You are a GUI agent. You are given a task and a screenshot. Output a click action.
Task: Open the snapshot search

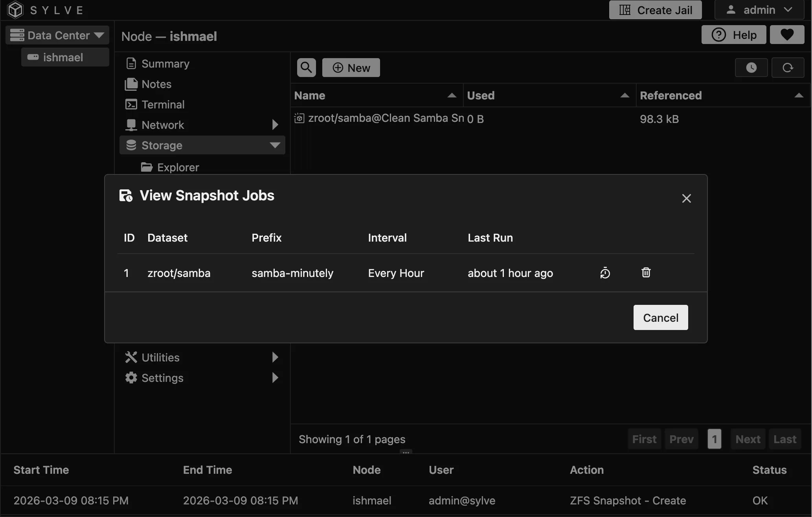point(306,67)
